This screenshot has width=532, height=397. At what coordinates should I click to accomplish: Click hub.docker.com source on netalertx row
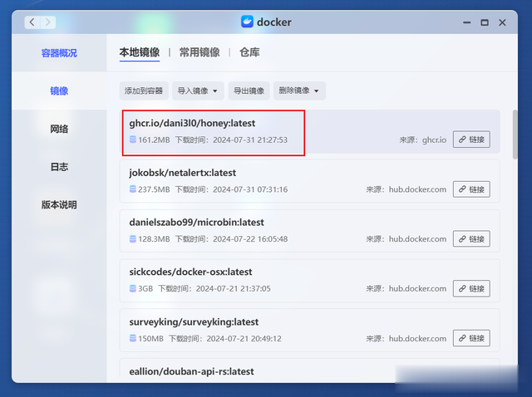417,189
